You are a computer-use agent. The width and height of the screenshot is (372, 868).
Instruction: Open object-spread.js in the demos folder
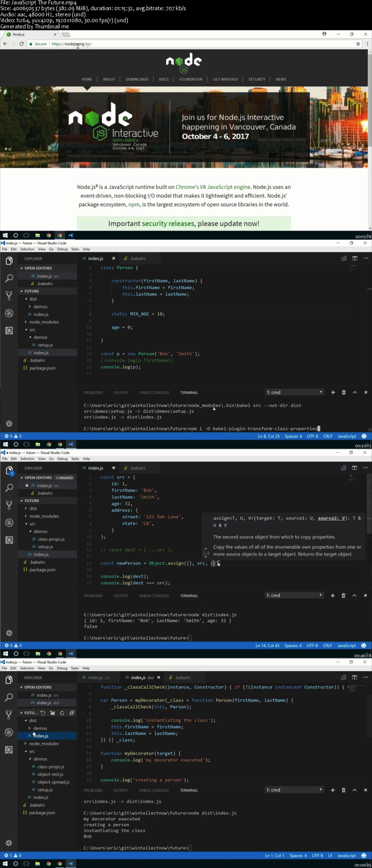click(x=53, y=782)
